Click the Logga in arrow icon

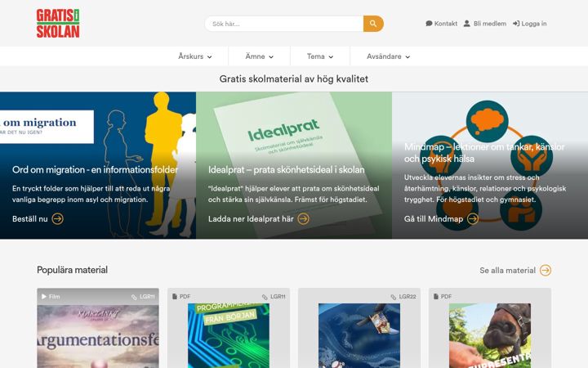(x=516, y=23)
